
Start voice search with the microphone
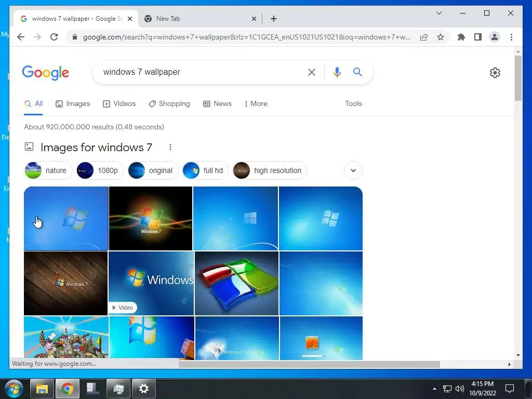(337, 72)
